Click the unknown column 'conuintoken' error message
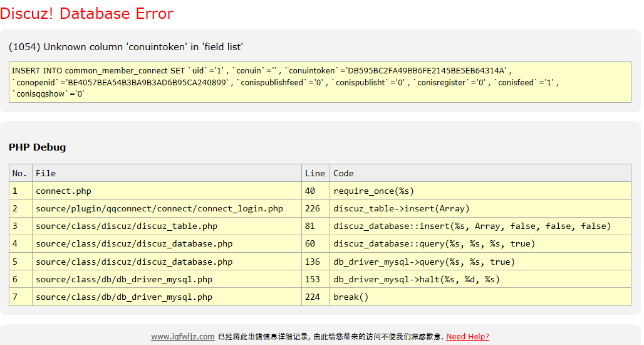This screenshot has height=345, width=644. (x=126, y=47)
